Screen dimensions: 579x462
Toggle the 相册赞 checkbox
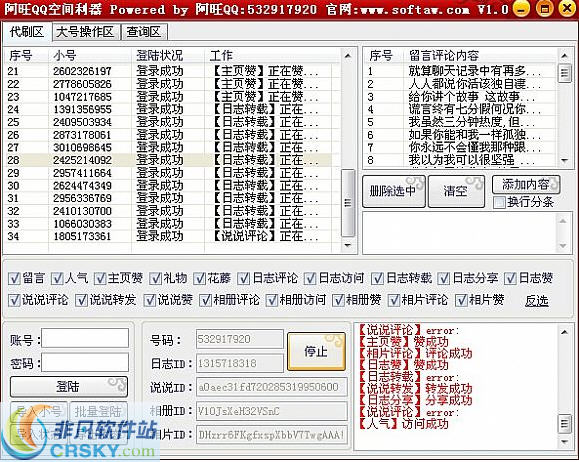coord(338,300)
